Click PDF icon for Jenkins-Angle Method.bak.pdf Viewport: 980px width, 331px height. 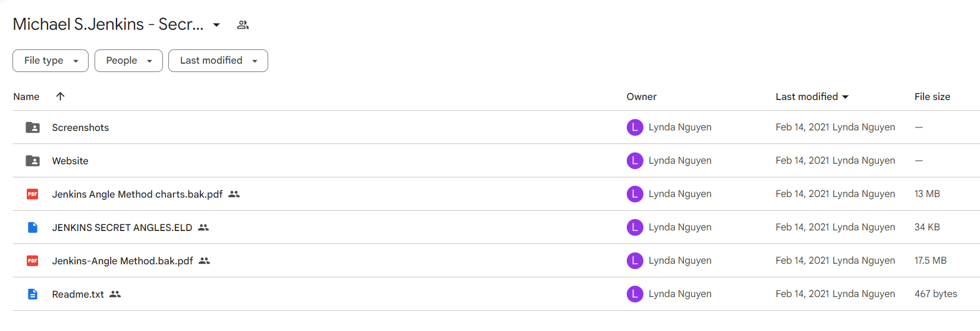pyautogui.click(x=33, y=261)
